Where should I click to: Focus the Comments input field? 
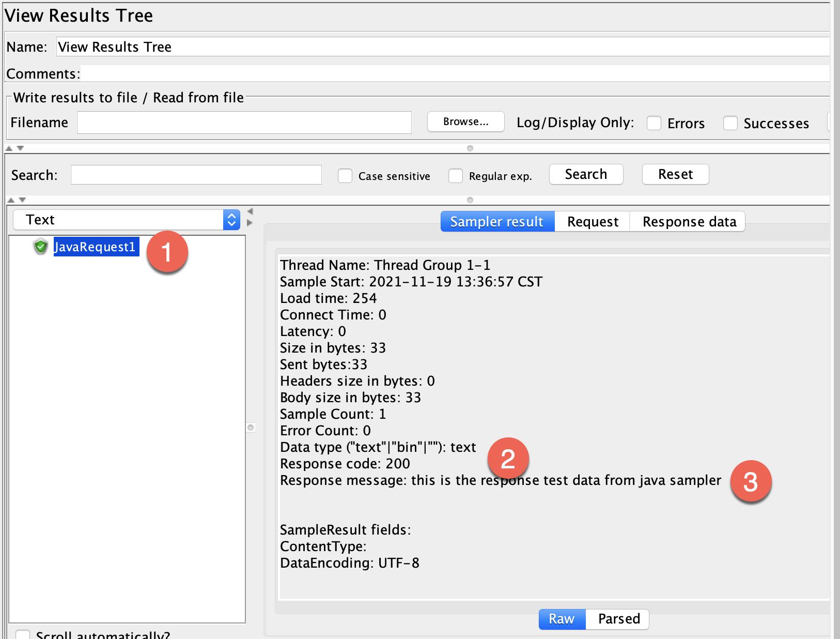455,73
